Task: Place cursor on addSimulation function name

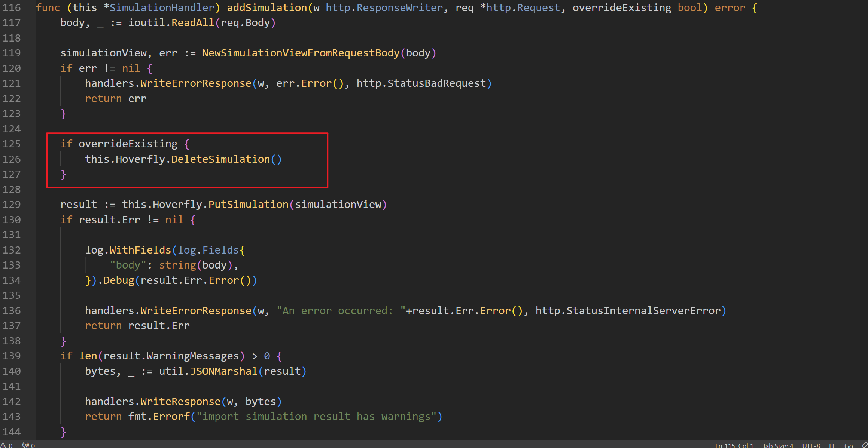Action: [267, 7]
